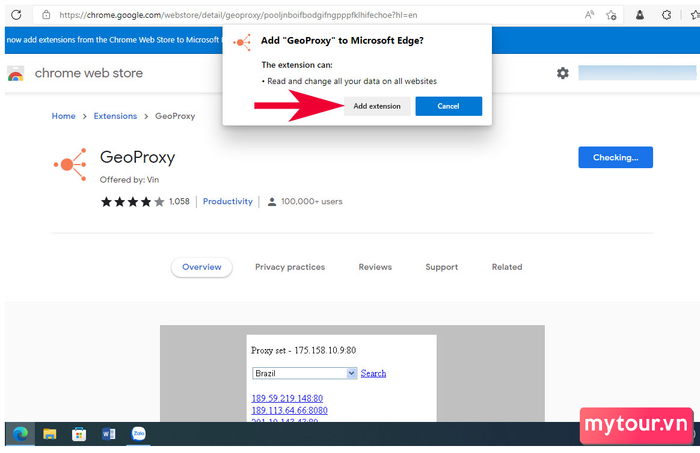
Task: Add page to favorites star icon
Action: click(611, 15)
